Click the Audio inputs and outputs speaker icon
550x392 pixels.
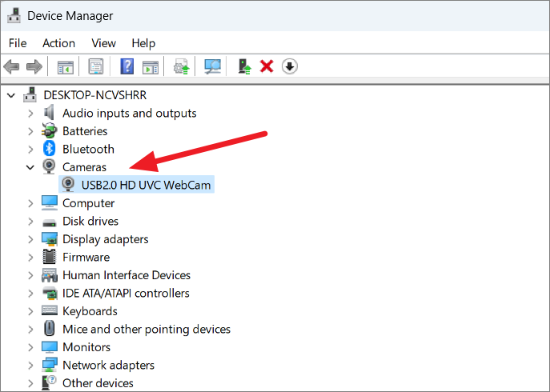(x=49, y=113)
